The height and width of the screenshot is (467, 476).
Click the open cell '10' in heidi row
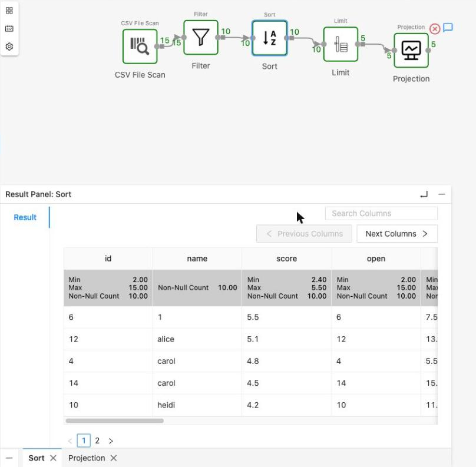point(376,405)
